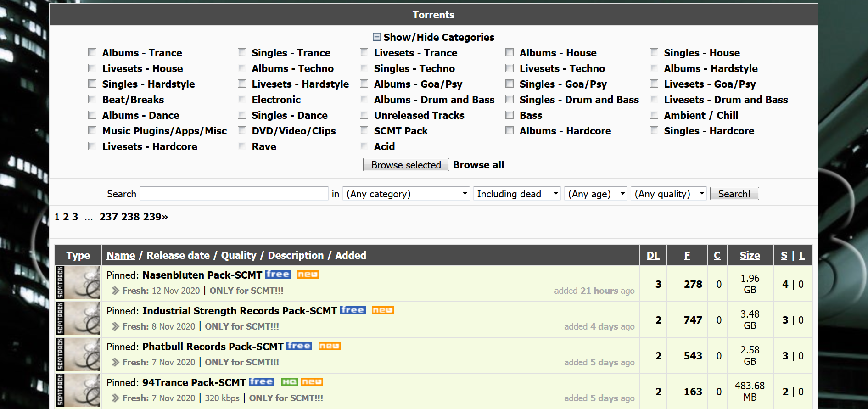Click SCMT Pack type icon for Industrial Strength Records

[x=78, y=319]
